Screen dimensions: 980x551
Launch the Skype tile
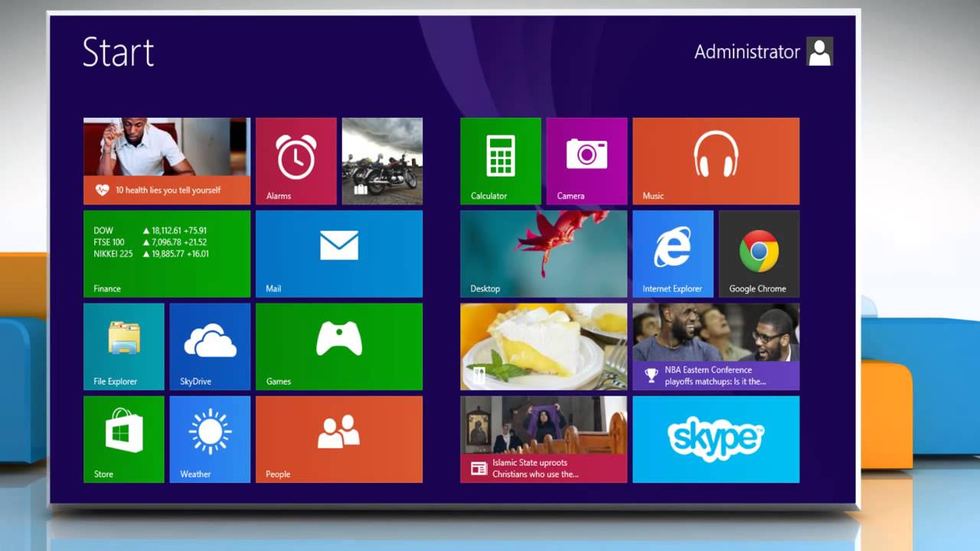[x=716, y=439]
